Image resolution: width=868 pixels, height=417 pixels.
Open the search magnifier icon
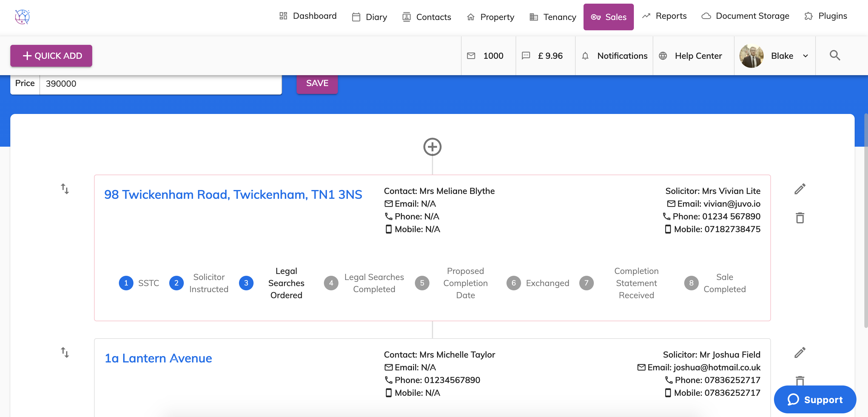click(835, 55)
